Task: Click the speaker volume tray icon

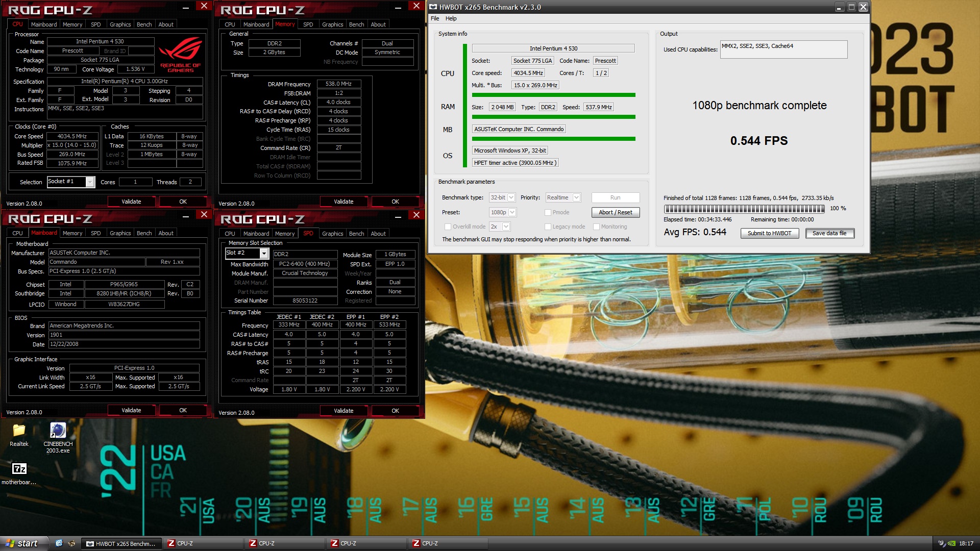Action: tap(942, 543)
